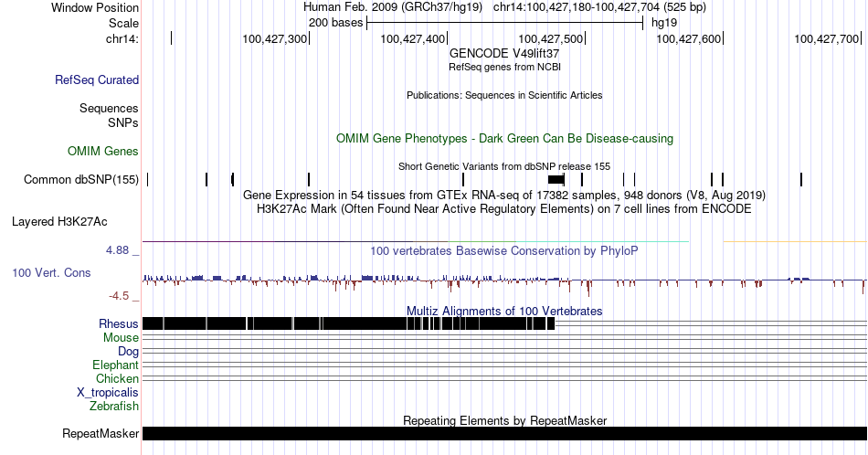This screenshot has width=868, height=455.
Task: Click the Sequences track label
Action: [109, 108]
